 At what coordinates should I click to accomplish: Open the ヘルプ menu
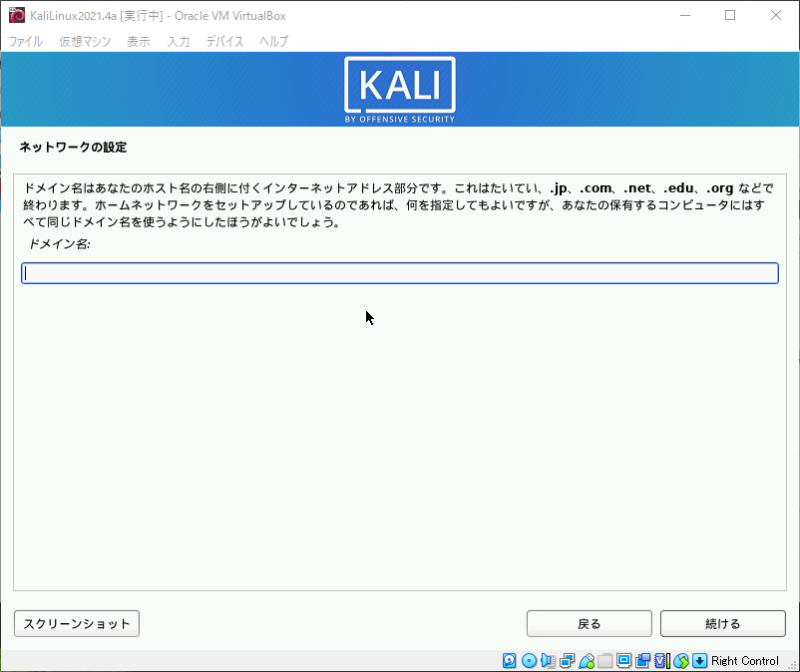(273, 41)
